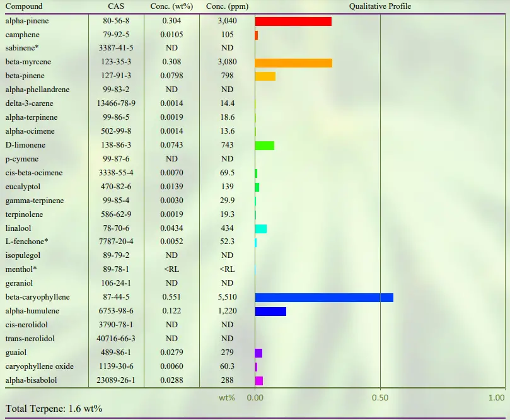Select the 'gamma-terpinene' compound name

[x=35, y=201]
